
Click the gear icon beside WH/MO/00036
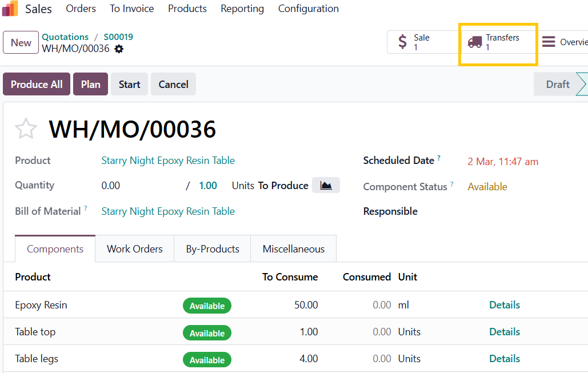coord(119,49)
